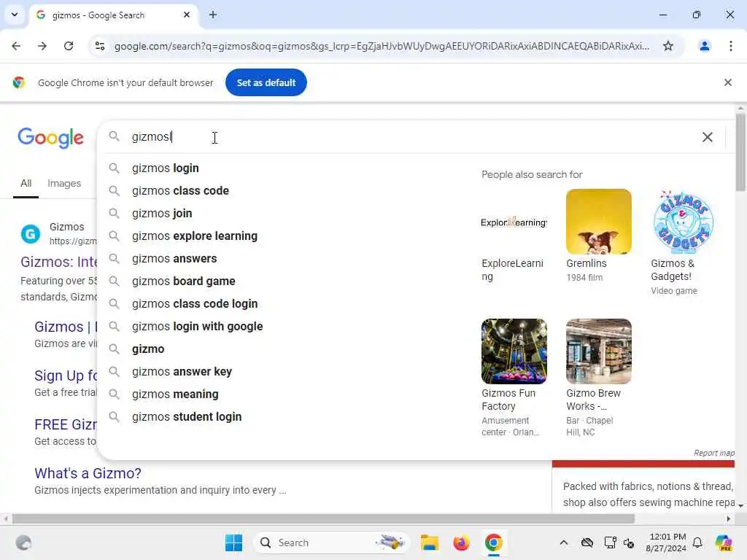Screen dimensions: 747x560
Task: Open a new tab with plus button
Action: (x=213, y=15)
